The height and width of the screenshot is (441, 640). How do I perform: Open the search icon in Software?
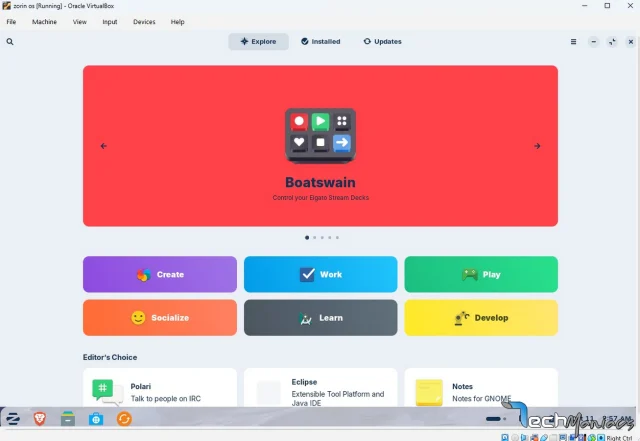pos(10,42)
